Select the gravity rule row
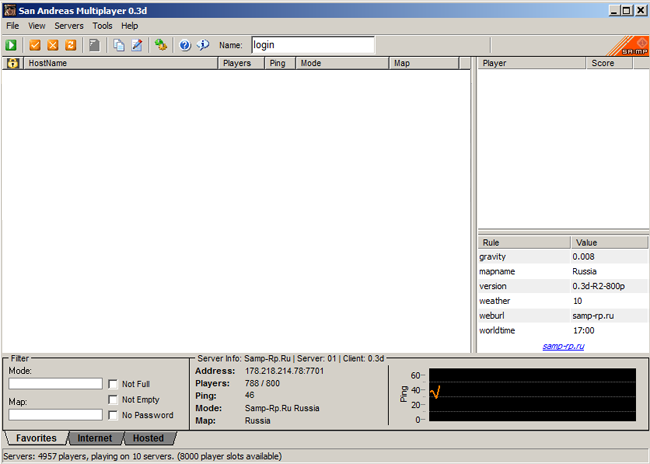This screenshot has width=650, height=464. pyautogui.click(x=563, y=257)
